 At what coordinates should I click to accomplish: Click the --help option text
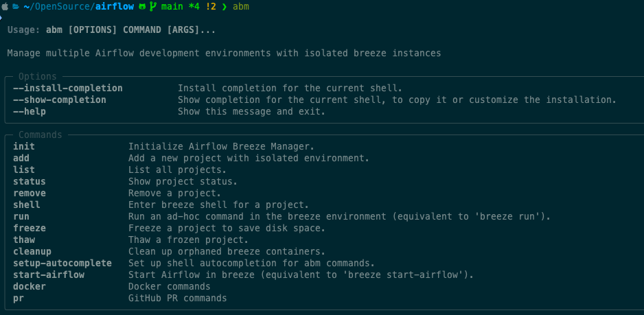[x=29, y=112]
